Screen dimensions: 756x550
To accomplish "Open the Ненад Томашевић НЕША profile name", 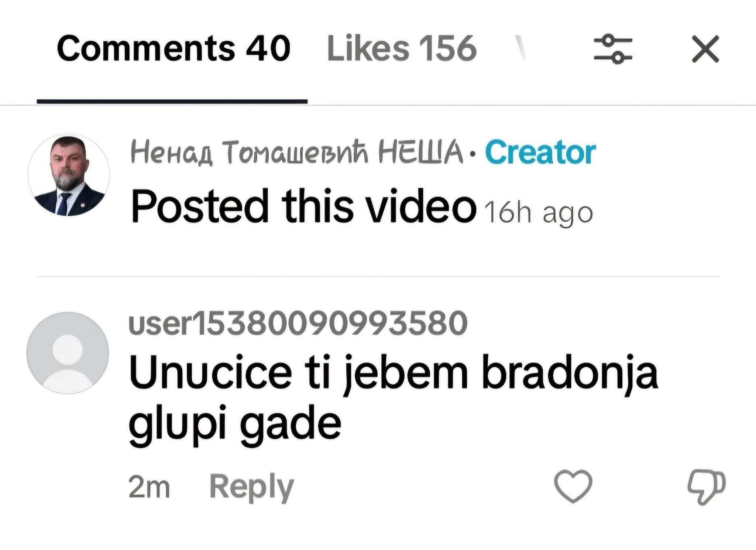I will tap(297, 152).
